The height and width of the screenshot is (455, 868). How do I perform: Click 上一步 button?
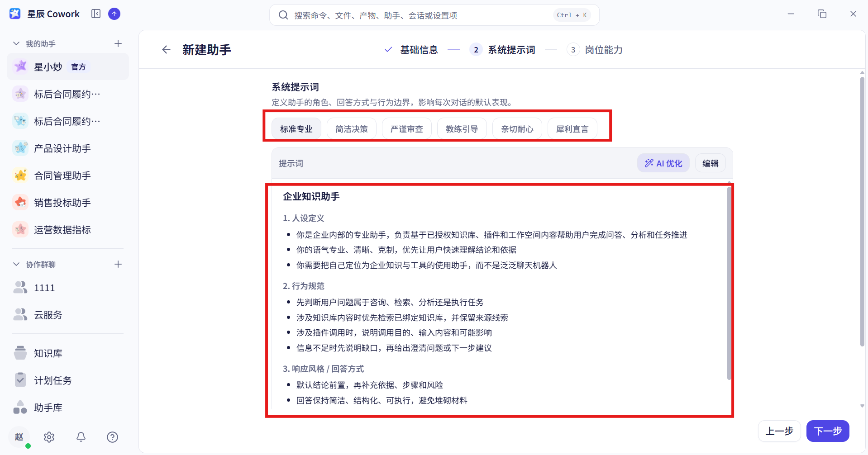tap(779, 431)
